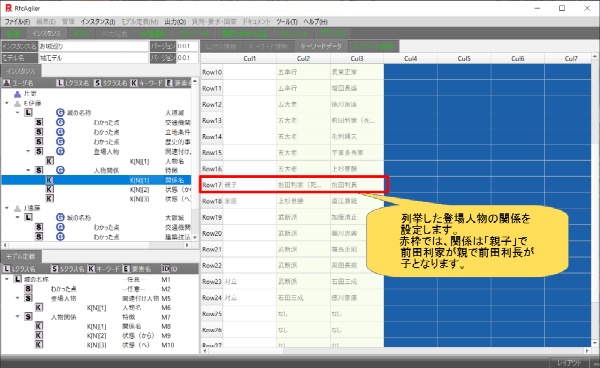This screenshot has height=368, width=600.
Task: Click the horizontal scrollbar under the instance tree
Action: point(96,245)
